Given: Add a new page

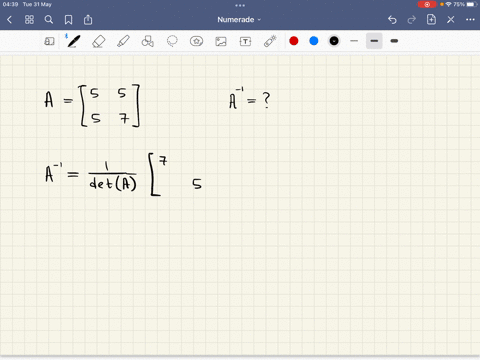Looking at the screenshot, I should tap(431, 19).
